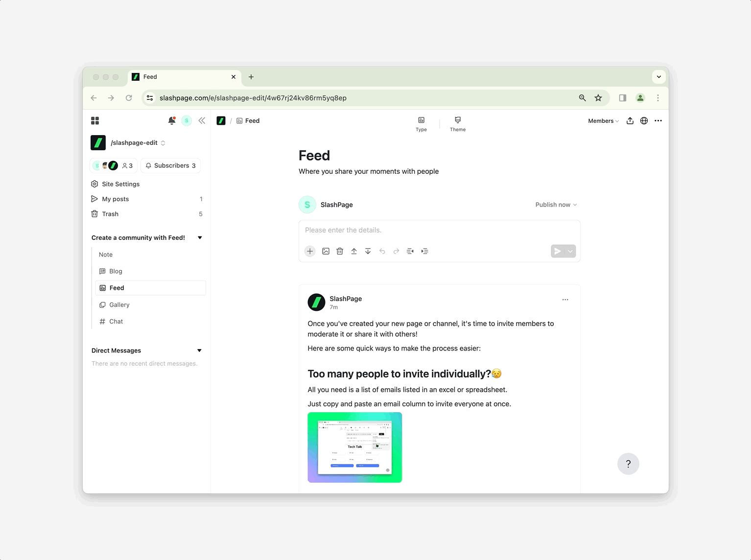Open the browser zoom magnifier icon
Viewport: 751px width, 560px height.
tap(582, 98)
